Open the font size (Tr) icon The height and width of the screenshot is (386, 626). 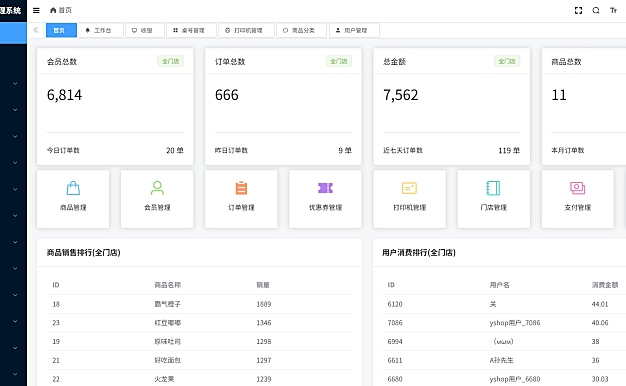pos(613,10)
